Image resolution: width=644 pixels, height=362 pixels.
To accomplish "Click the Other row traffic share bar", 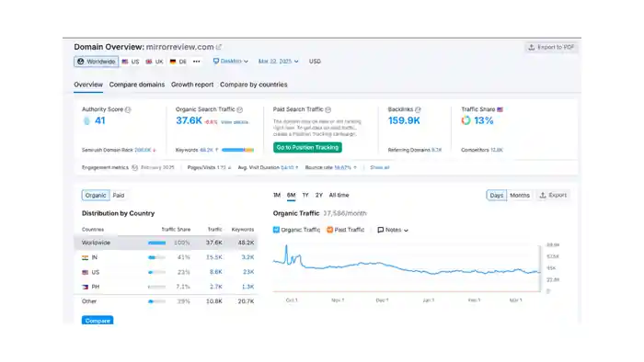I will coord(157,301).
